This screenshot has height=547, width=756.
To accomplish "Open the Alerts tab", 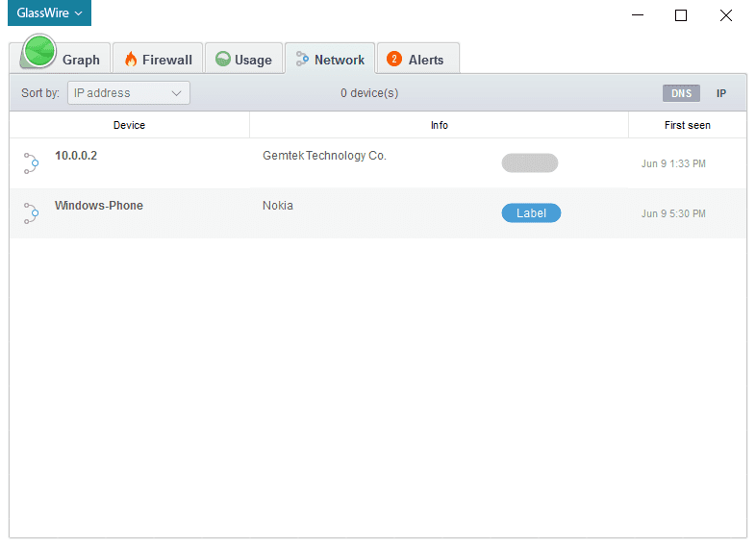I will click(418, 59).
